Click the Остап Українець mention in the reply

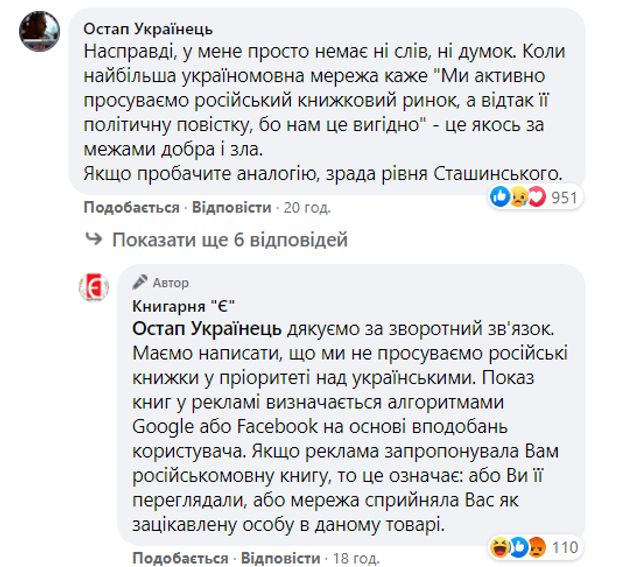tap(208, 328)
